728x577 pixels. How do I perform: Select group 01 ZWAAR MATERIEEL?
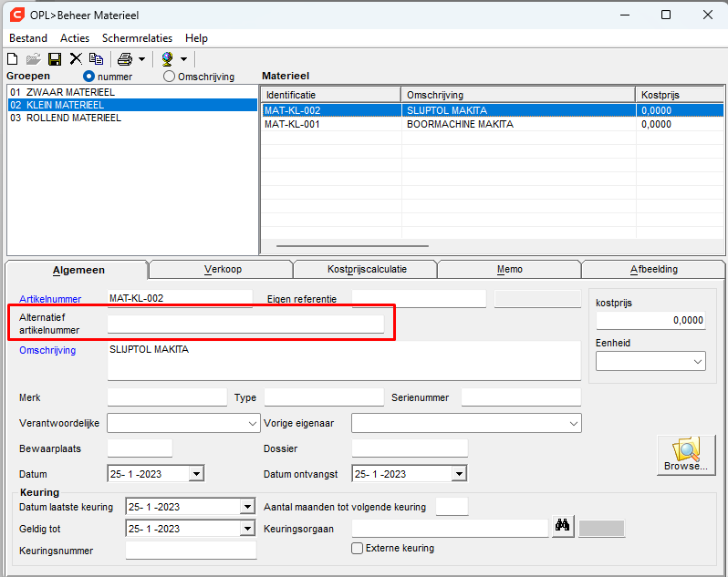pos(132,92)
